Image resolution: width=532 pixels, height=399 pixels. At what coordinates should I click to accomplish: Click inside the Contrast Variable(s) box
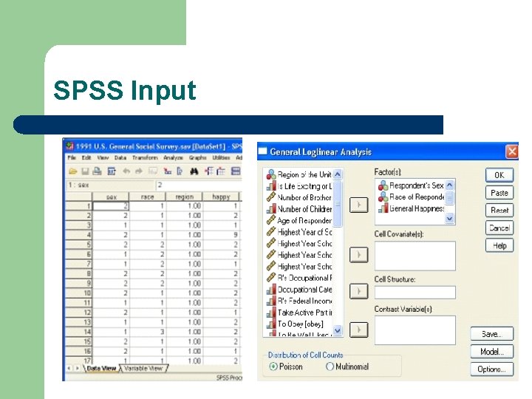click(x=415, y=330)
